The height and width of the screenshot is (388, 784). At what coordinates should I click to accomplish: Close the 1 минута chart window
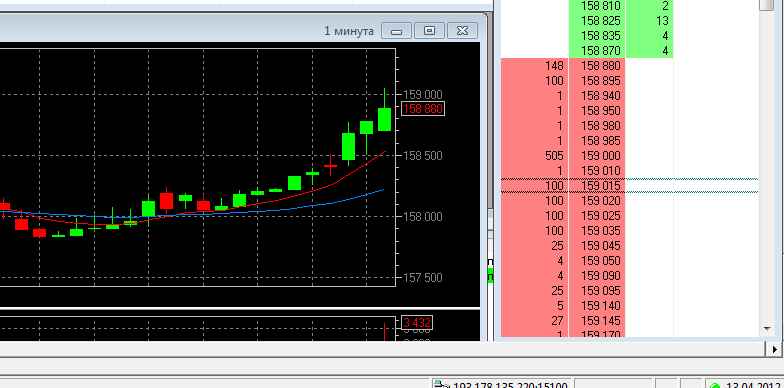462,31
